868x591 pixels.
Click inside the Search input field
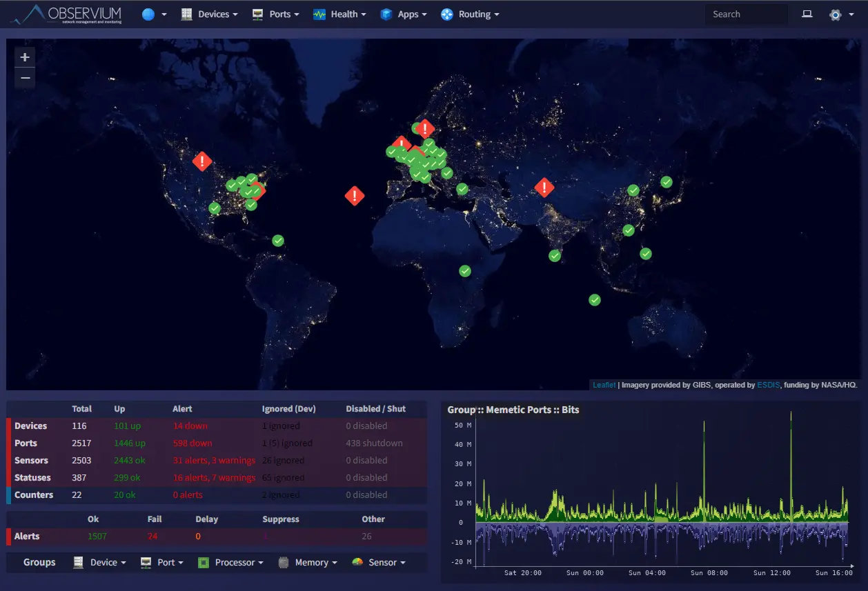(746, 14)
